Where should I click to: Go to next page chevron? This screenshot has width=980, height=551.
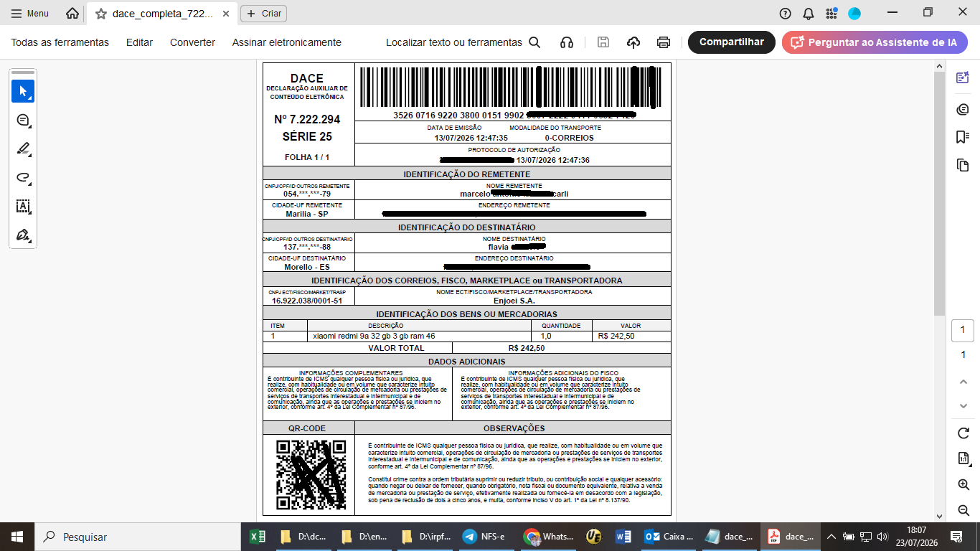click(x=963, y=406)
